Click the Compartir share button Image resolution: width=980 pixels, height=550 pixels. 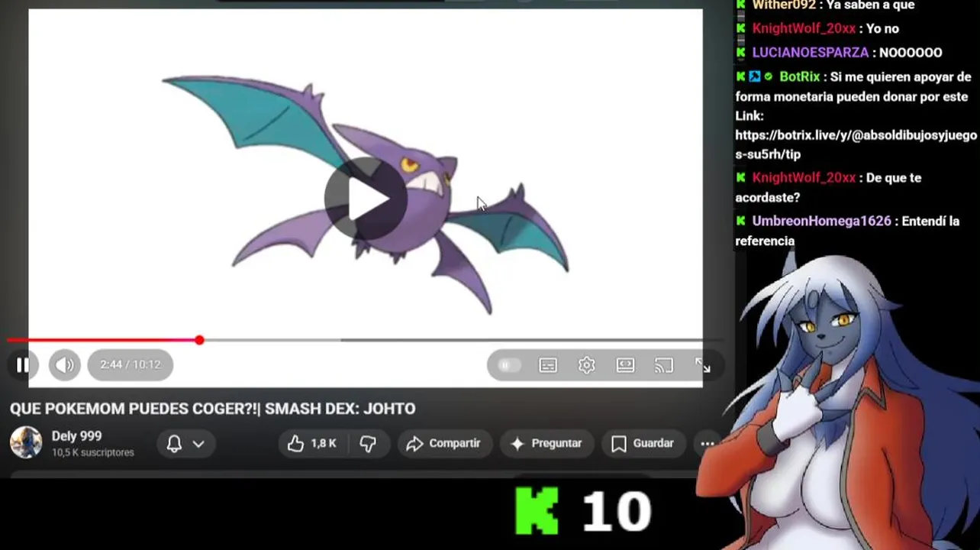444,444
